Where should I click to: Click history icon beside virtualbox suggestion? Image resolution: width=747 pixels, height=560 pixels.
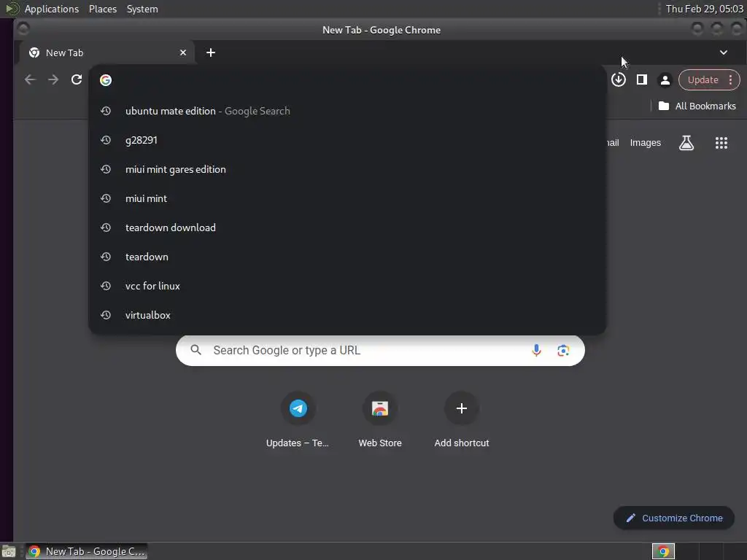[x=106, y=315]
